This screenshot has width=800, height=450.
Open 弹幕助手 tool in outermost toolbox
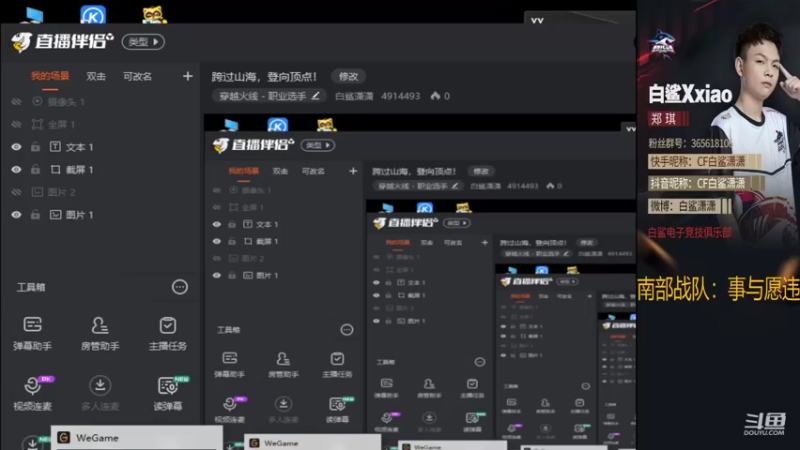pyautogui.click(x=32, y=334)
